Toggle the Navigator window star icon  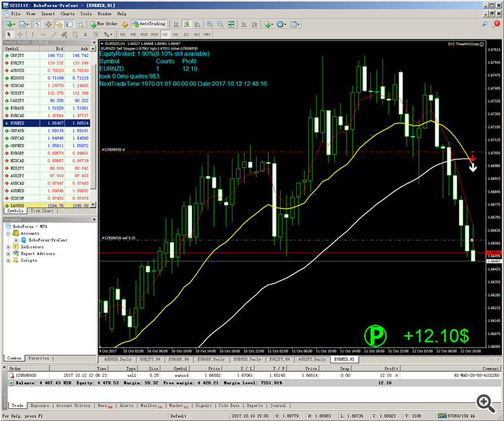(x=58, y=24)
